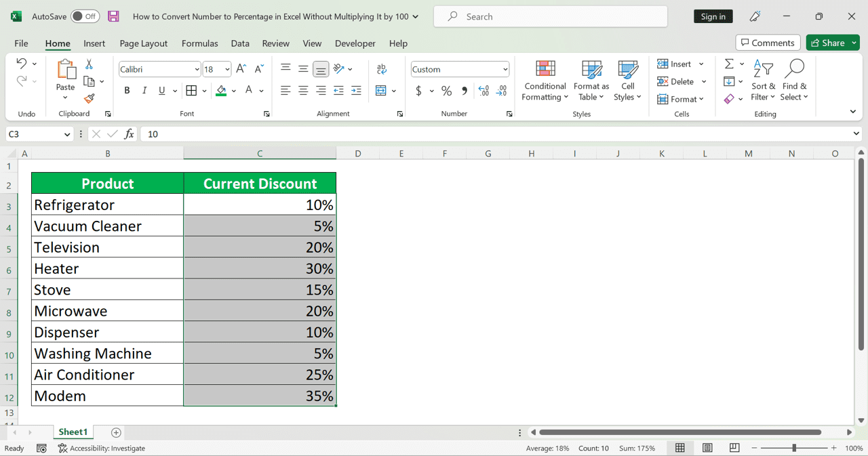Open the Developer tab
Screen dimensions: 868x456
(355, 43)
